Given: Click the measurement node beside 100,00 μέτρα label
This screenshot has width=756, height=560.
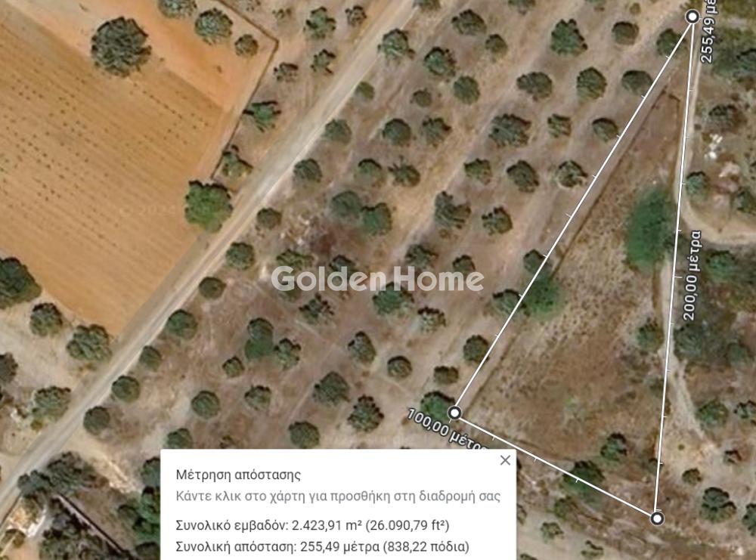Looking at the screenshot, I should [x=454, y=413].
